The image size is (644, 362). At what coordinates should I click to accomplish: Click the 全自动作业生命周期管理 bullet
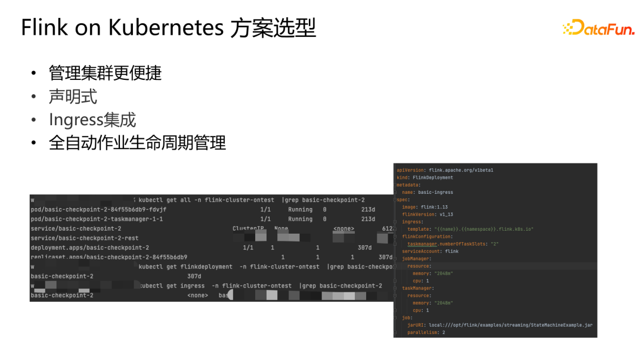click(x=137, y=143)
